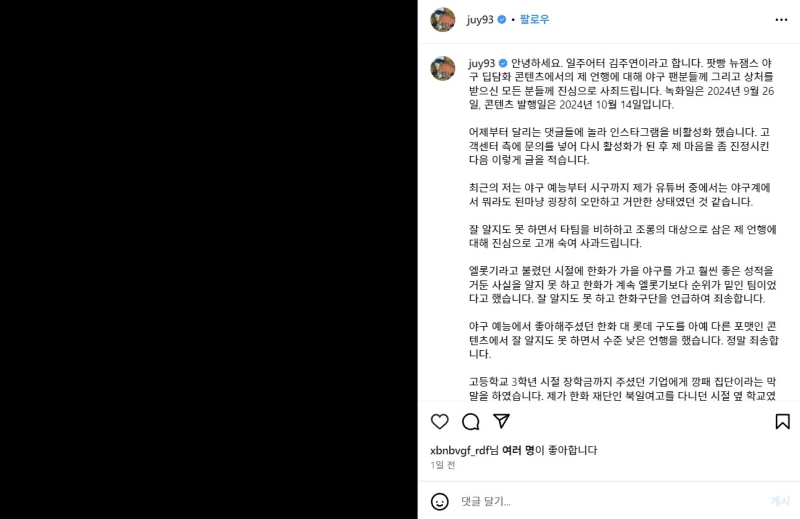Image resolution: width=800 pixels, height=519 pixels.
Task: Open xbnbvgf_rdf liker profile link
Action: (x=460, y=450)
